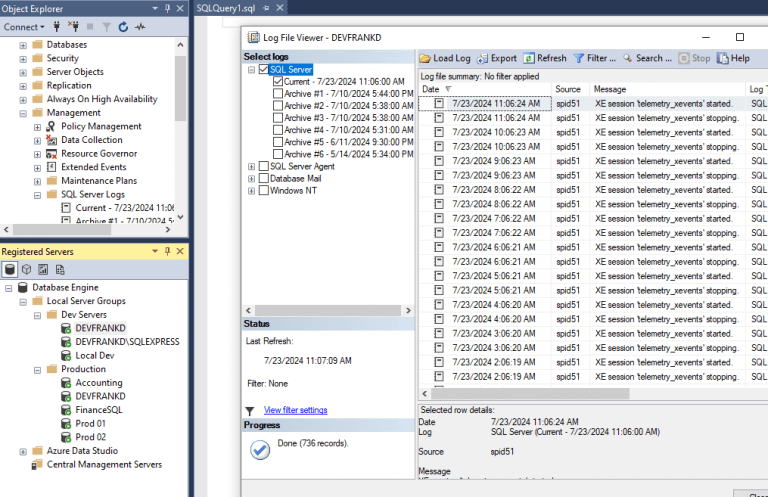Expand the Security node in Object Explorer
The image size is (768, 497).
[x=23, y=59]
